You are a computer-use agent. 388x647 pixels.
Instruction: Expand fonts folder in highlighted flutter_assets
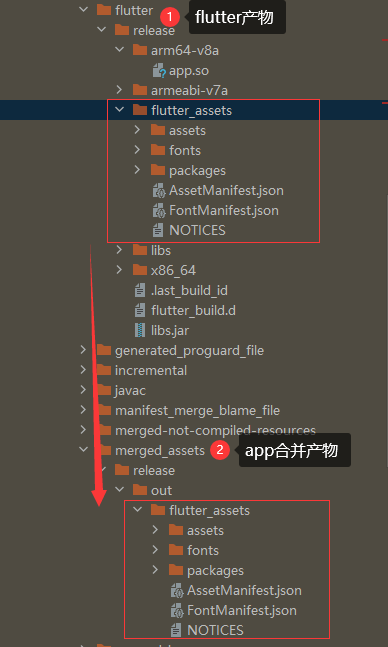[137, 150]
